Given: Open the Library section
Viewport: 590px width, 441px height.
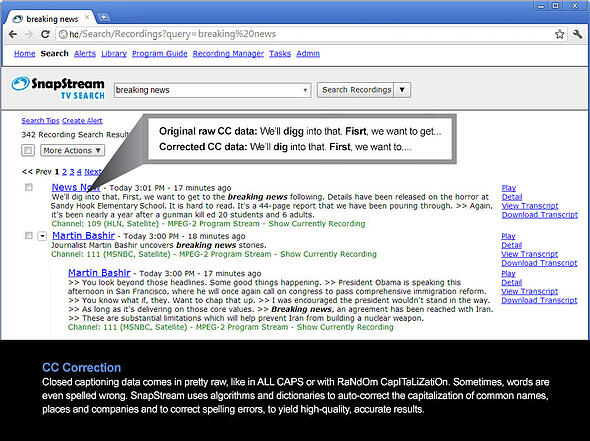Looking at the screenshot, I should click(114, 53).
